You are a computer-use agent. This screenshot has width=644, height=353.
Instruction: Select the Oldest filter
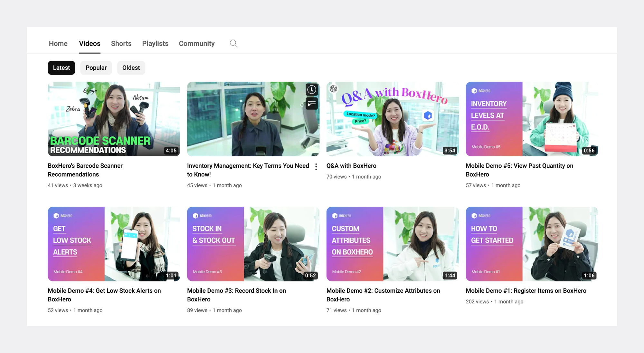coord(131,68)
